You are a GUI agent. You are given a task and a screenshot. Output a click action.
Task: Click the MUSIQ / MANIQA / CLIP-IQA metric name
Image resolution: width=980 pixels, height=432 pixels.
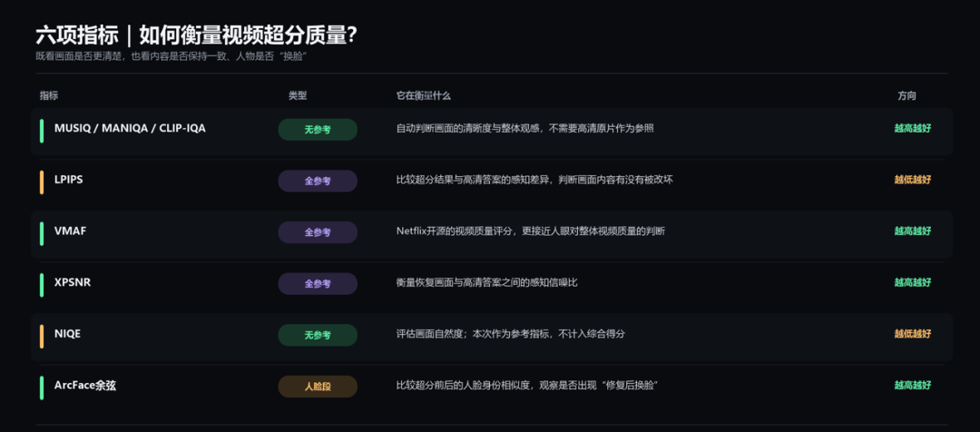[x=130, y=128]
